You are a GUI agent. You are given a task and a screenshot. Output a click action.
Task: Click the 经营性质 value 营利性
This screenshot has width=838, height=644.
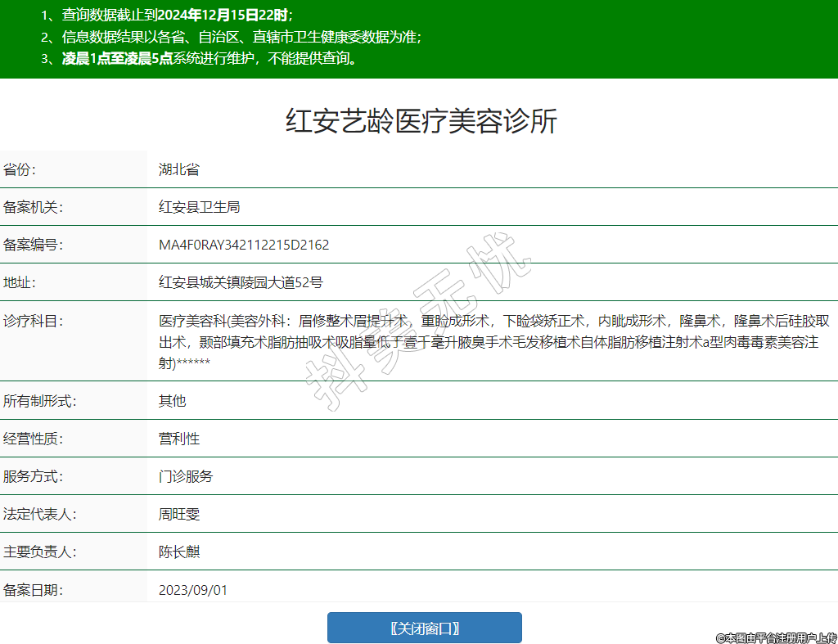pos(179,439)
